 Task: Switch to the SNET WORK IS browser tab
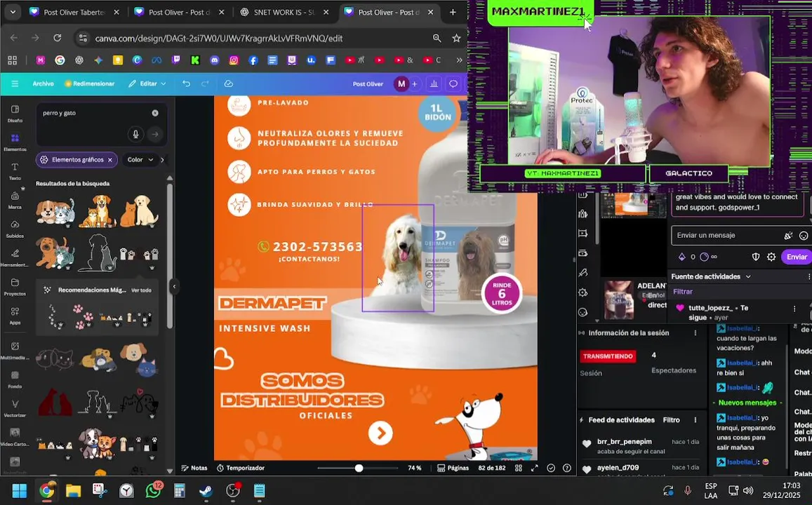[x=284, y=12]
